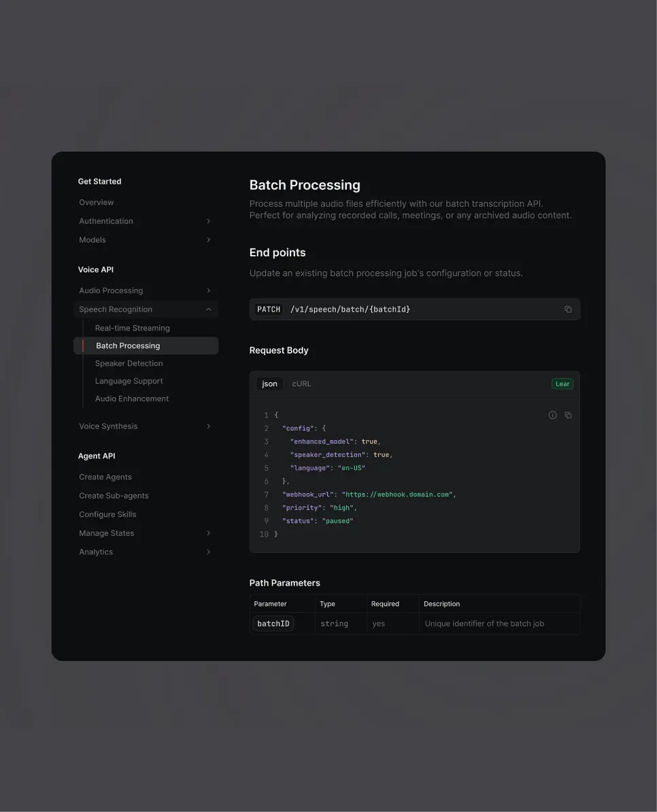The image size is (657, 812).
Task: Click the batchID parameter badge
Action: click(x=273, y=623)
